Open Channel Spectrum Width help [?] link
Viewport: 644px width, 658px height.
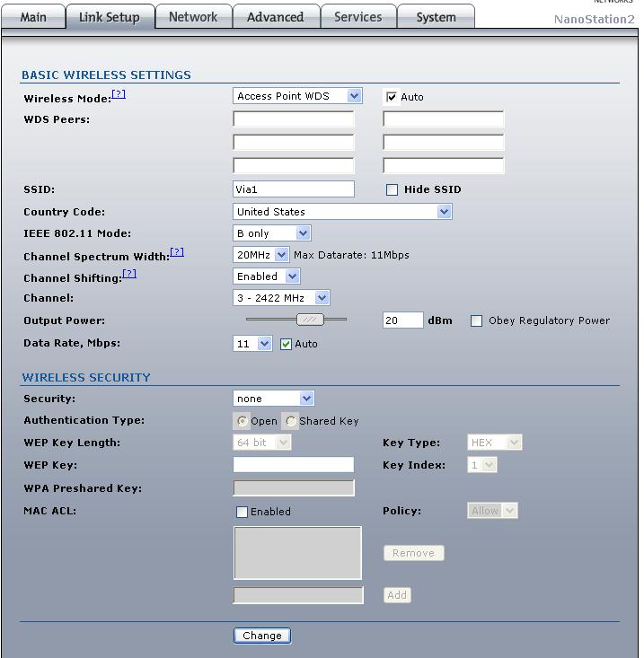coord(177,251)
